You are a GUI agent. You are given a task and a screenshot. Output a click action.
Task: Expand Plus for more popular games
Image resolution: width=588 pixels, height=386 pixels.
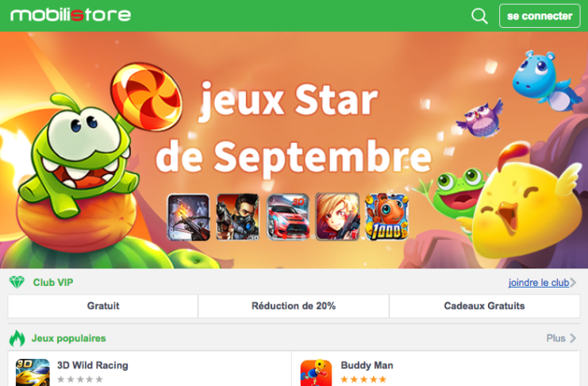tap(561, 338)
